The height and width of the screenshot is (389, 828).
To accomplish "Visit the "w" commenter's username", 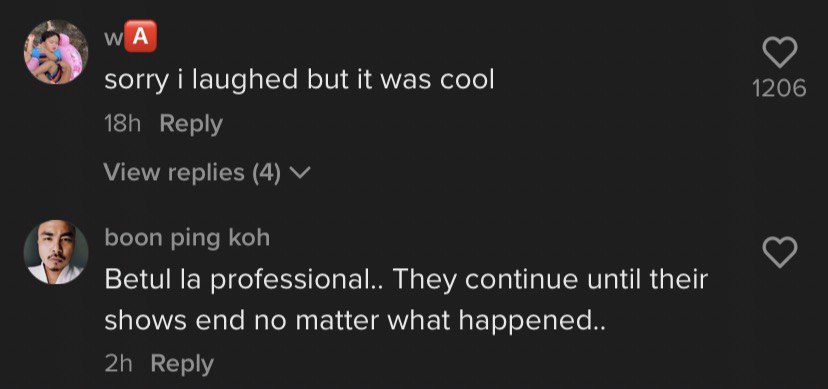I will click(x=130, y=37).
